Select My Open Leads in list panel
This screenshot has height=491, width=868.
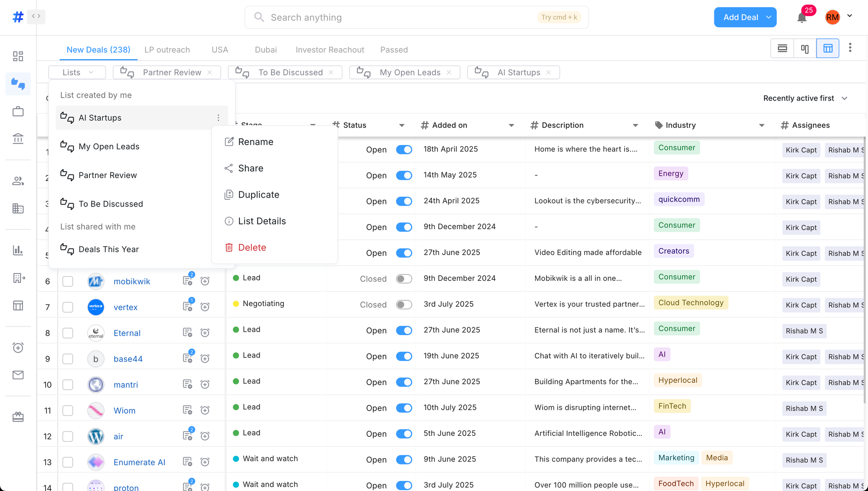[141, 147]
